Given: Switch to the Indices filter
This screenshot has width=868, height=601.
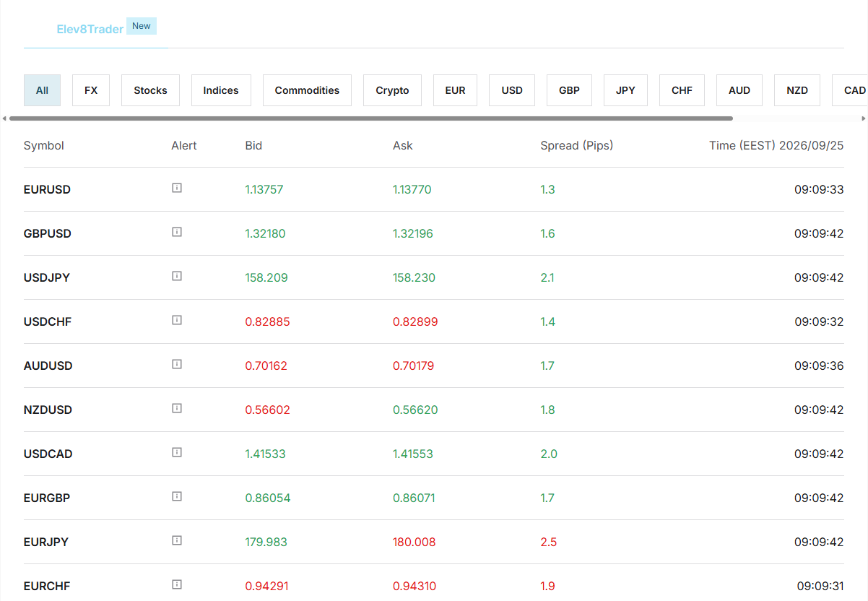Looking at the screenshot, I should 221,90.
